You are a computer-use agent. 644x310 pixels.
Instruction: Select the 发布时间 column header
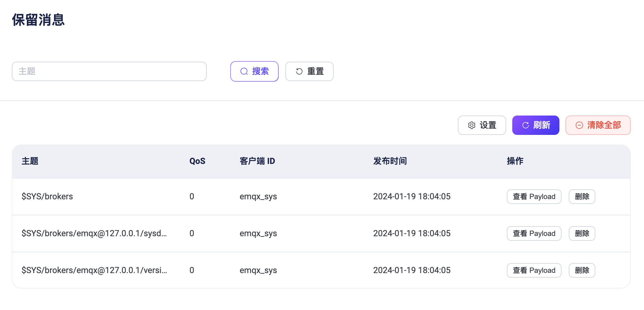(390, 161)
